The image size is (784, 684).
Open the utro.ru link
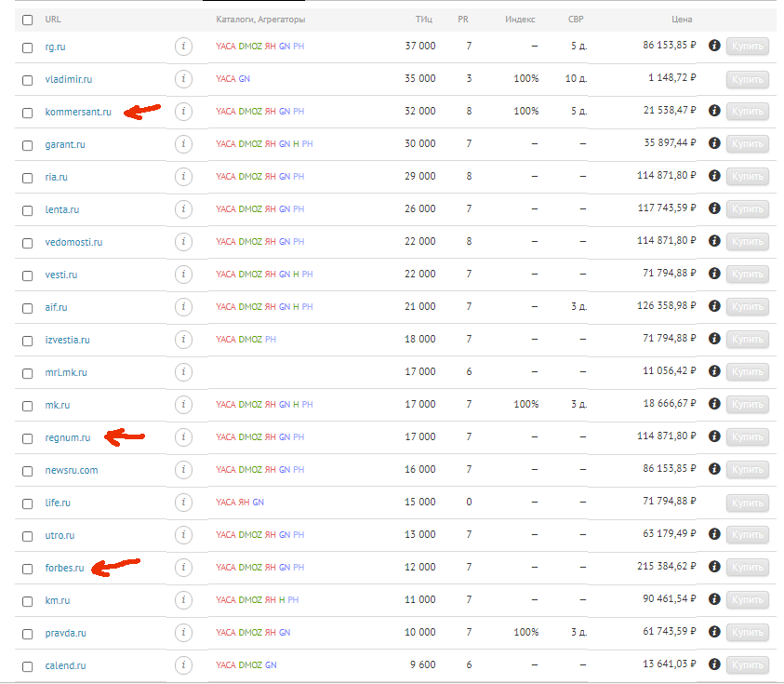[60, 535]
